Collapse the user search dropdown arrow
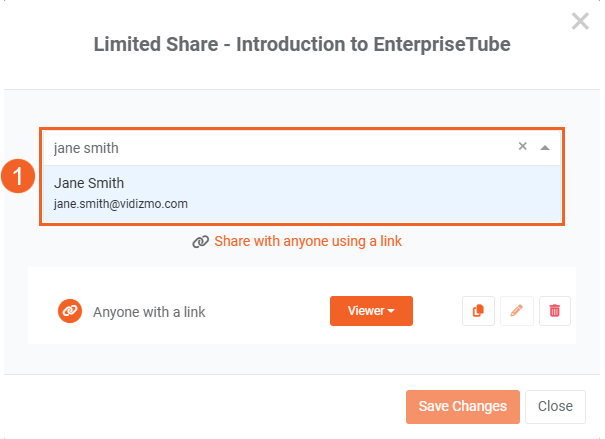The height and width of the screenshot is (439, 605). coord(545,147)
